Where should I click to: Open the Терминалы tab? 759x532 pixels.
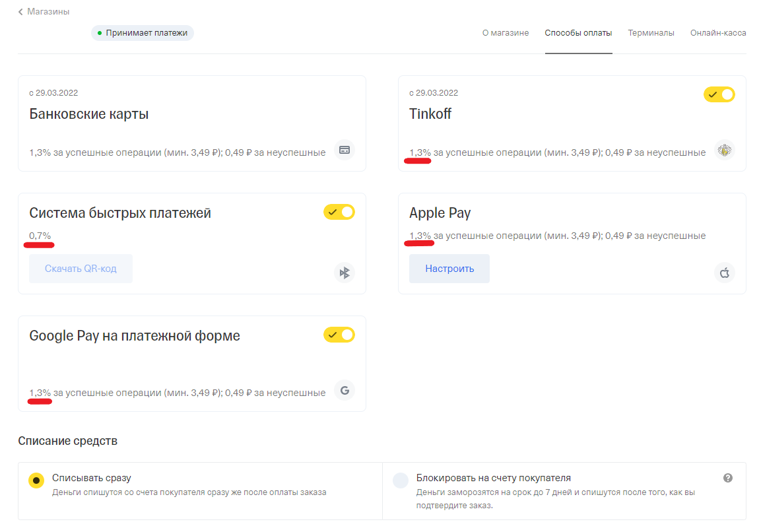coord(651,33)
